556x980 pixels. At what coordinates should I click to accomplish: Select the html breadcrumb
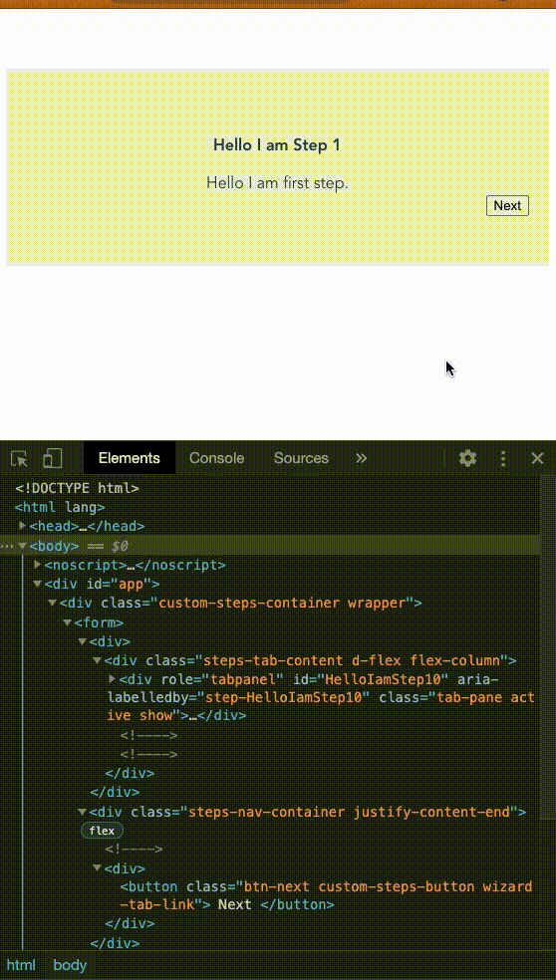coord(21,965)
